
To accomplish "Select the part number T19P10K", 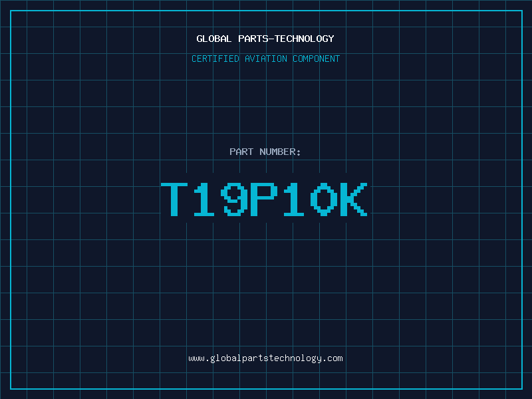I will (264, 199).
